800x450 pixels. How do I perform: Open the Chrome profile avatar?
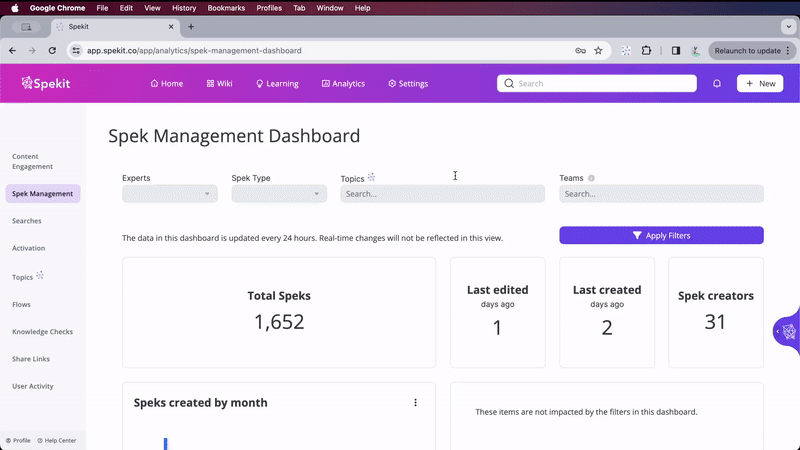pyautogui.click(x=695, y=51)
